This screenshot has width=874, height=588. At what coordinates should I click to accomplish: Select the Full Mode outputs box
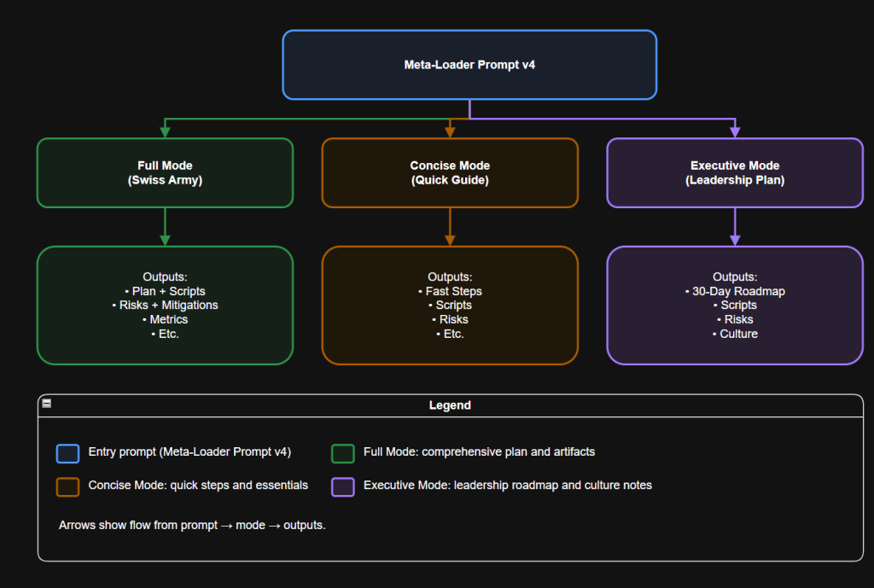tap(164, 305)
